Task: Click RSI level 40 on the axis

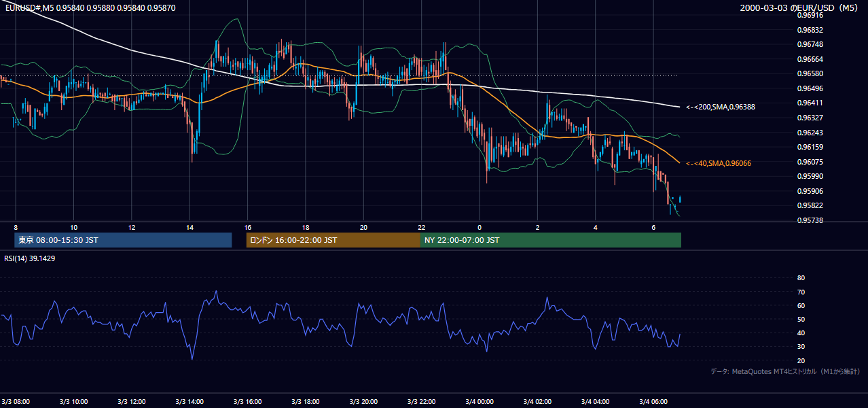Action: coord(801,333)
